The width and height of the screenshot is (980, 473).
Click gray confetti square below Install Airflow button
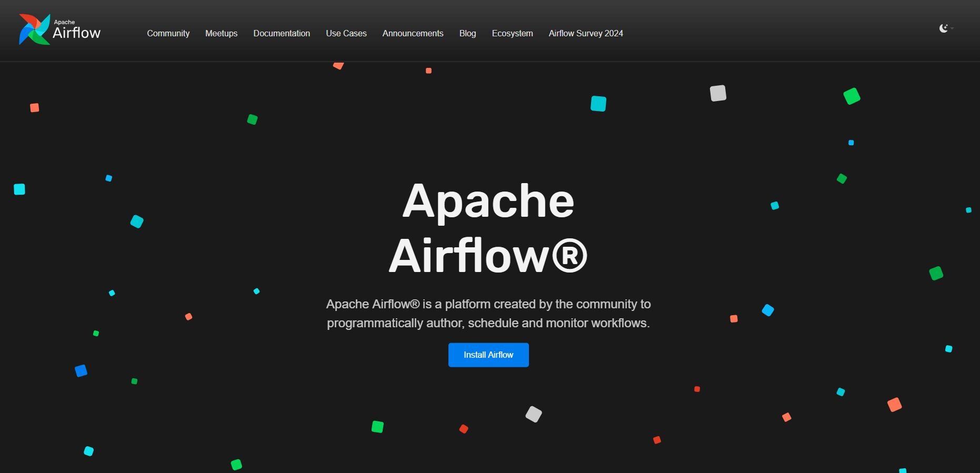[x=534, y=414]
